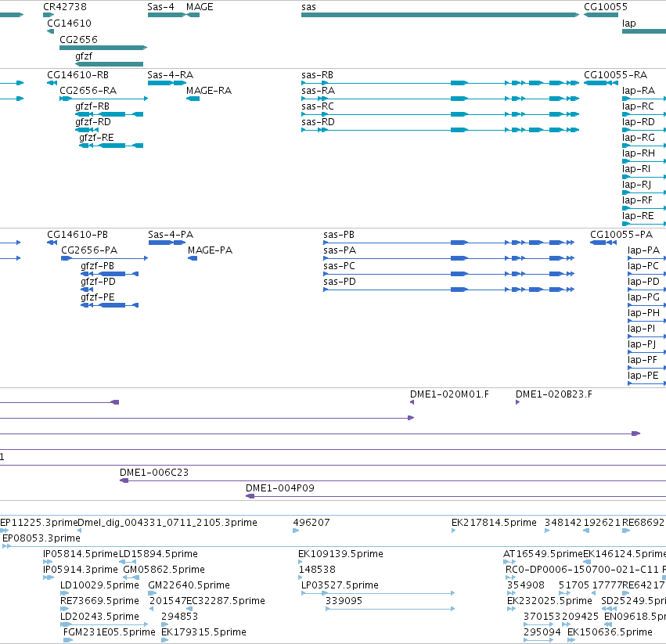666x644 pixels.
Task: Click BAC clone DME1-006C23 label
Action: pyautogui.click(x=154, y=473)
